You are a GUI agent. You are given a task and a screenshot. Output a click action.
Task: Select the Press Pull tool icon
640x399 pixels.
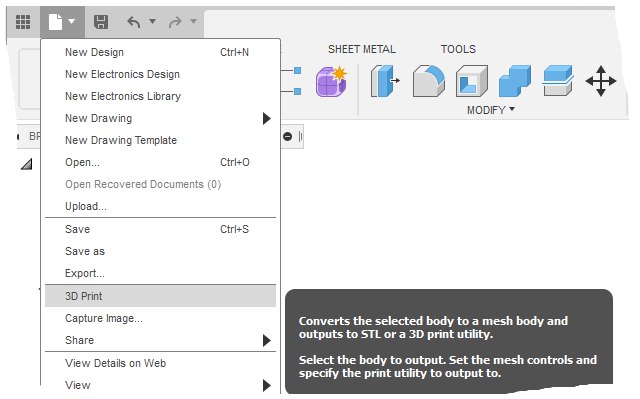click(x=385, y=81)
